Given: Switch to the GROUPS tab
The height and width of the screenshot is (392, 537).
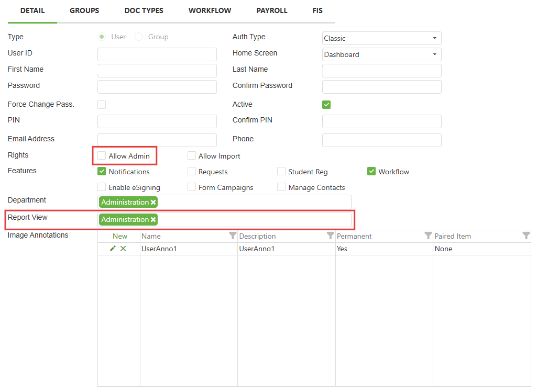Looking at the screenshot, I should pos(84,10).
